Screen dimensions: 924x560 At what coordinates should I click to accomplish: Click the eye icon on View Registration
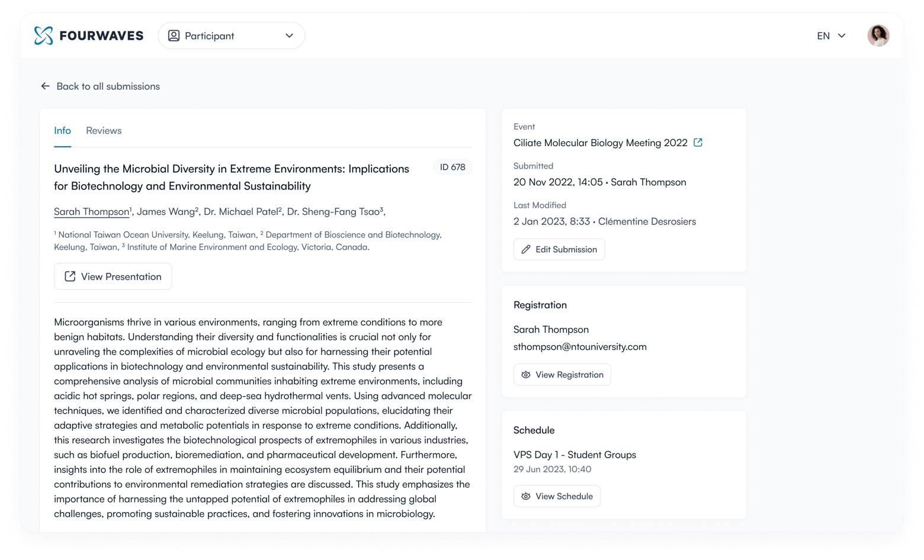pyautogui.click(x=526, y=375)
